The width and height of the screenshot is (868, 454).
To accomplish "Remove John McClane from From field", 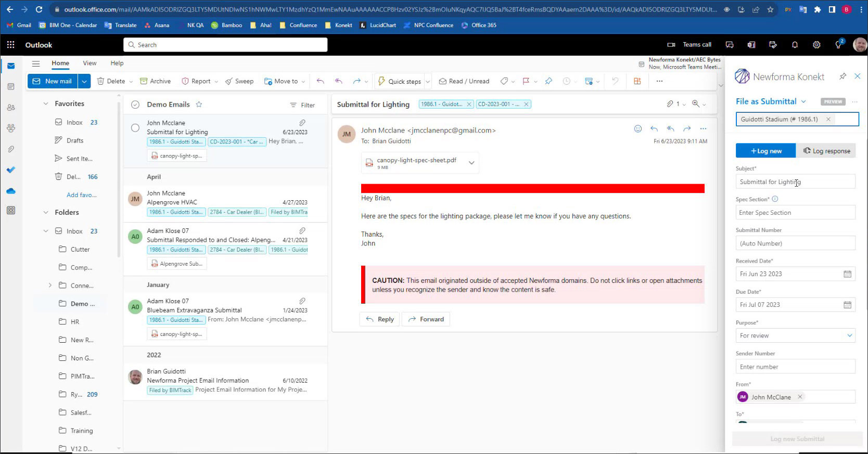I will (x=800, y=397).
